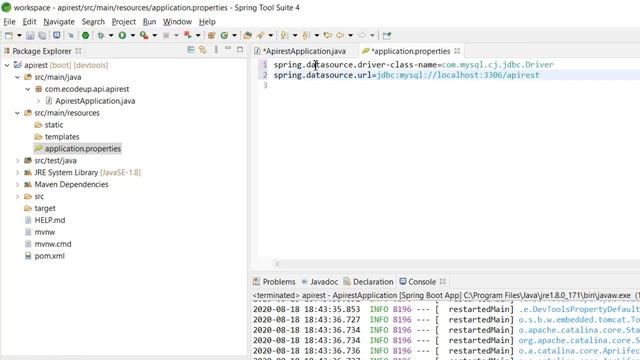Click the Relaunch red-green toolbar icon
The height and width of the screenshot is (360, 640).
tap(187, 36)
